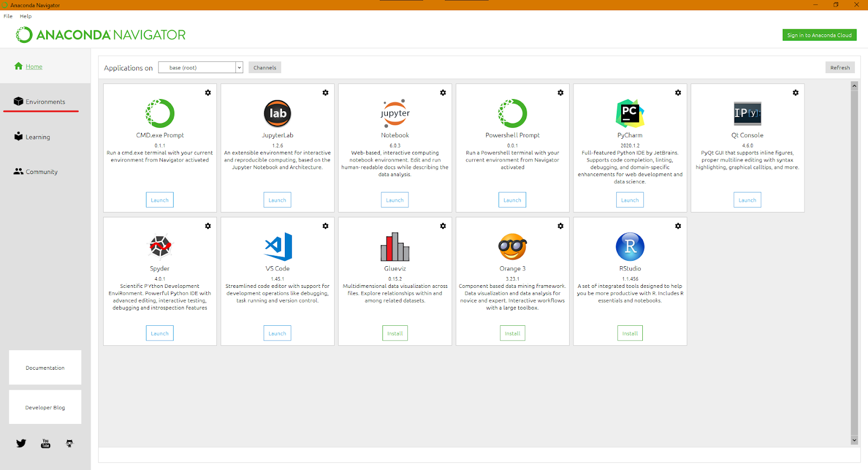
Task: Open settings gear on PyCharm card
Action: click(x=678, y=93)
